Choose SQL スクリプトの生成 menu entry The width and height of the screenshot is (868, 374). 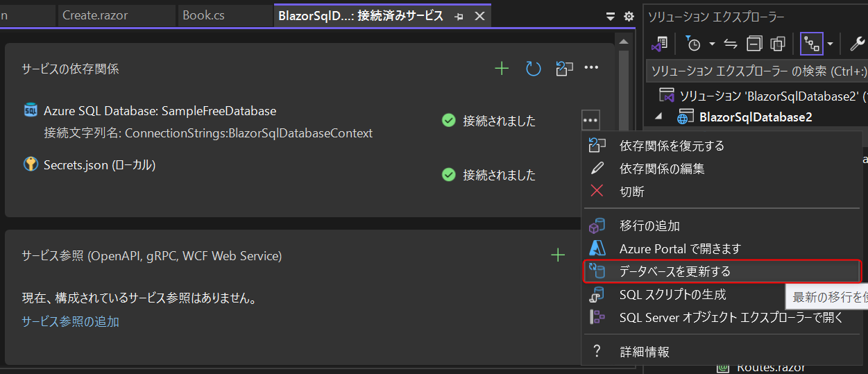coord(672,294)
